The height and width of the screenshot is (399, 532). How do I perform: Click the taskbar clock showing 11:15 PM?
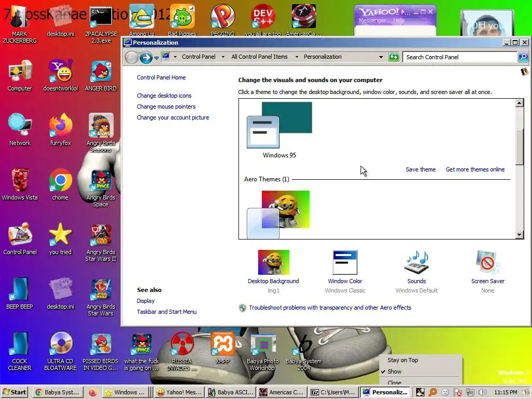point(506,392)
